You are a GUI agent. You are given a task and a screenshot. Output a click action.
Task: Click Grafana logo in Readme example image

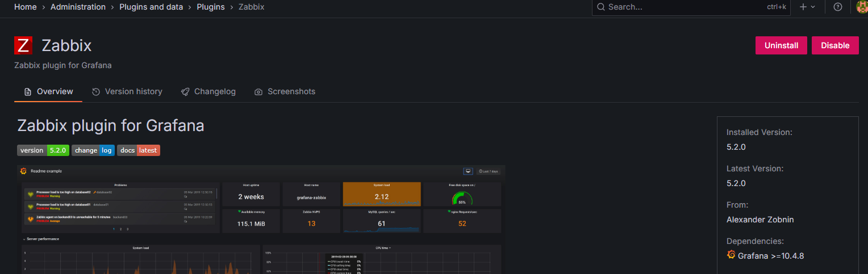[x=24, y=171]
